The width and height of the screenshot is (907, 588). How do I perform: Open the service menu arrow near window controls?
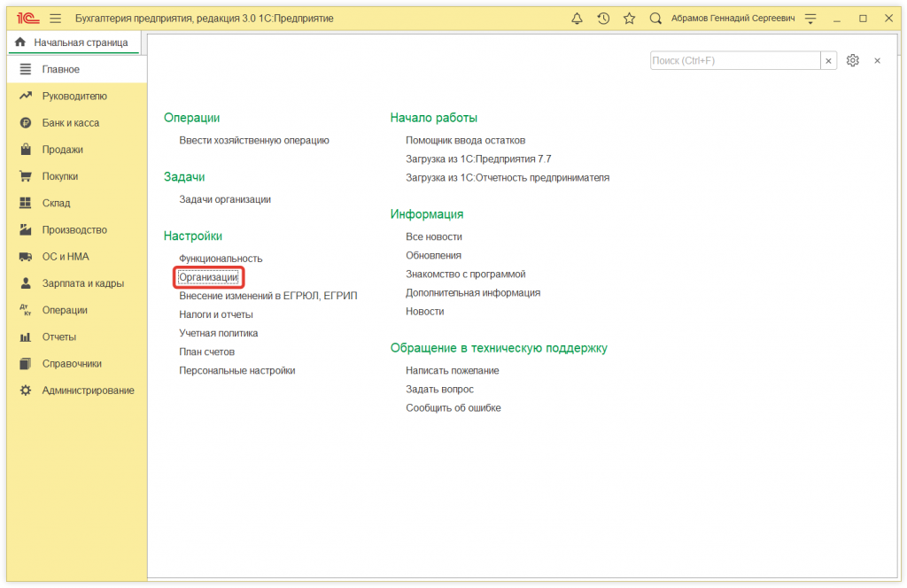pyautogui.click(x=810, y=18)
